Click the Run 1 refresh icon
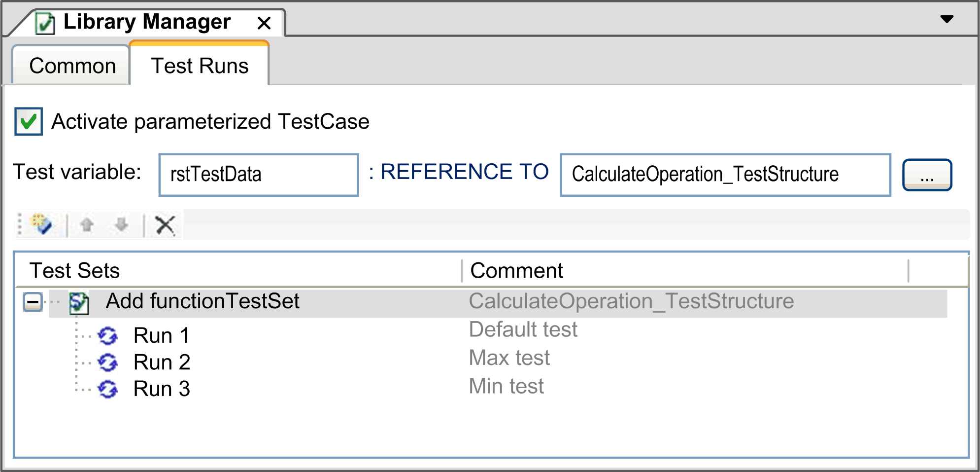Image resolution: width=980 pixels, height=472 pixels. coord(108,335)
